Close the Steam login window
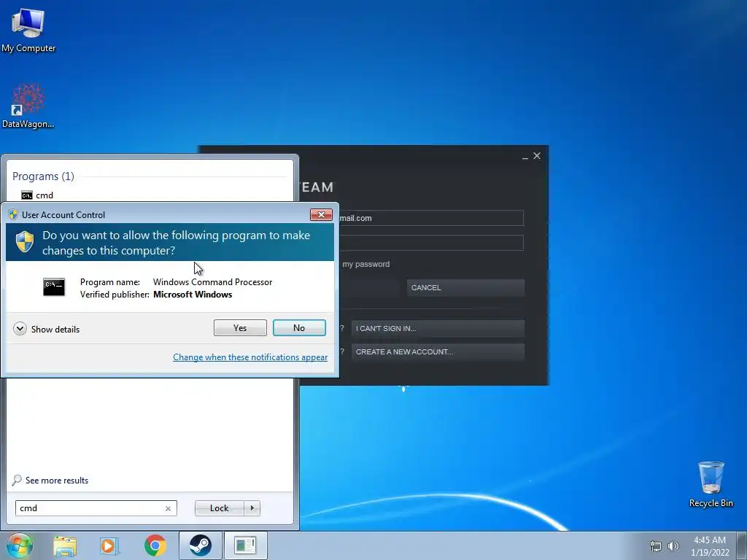Viewport: 747px width, 560px height. [537, 156]
